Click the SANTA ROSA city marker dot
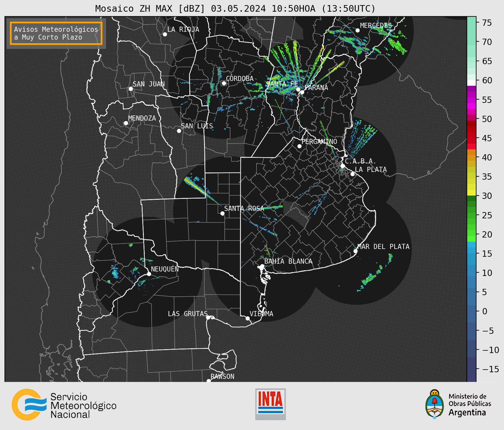 (x=222, y=213)
